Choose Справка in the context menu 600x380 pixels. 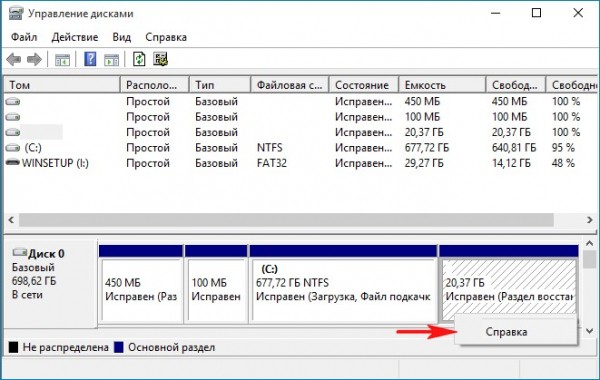coord(507,332)
